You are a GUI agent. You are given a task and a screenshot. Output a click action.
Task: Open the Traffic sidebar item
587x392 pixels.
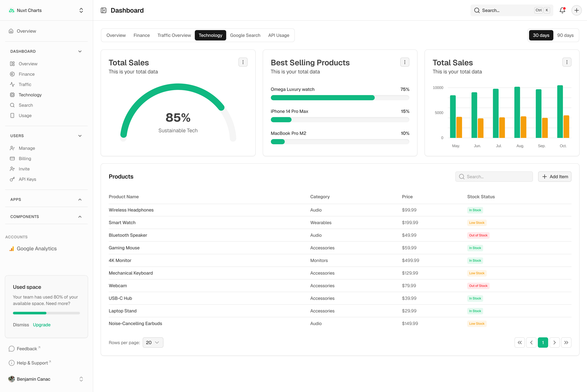click(x=25, y=85)
